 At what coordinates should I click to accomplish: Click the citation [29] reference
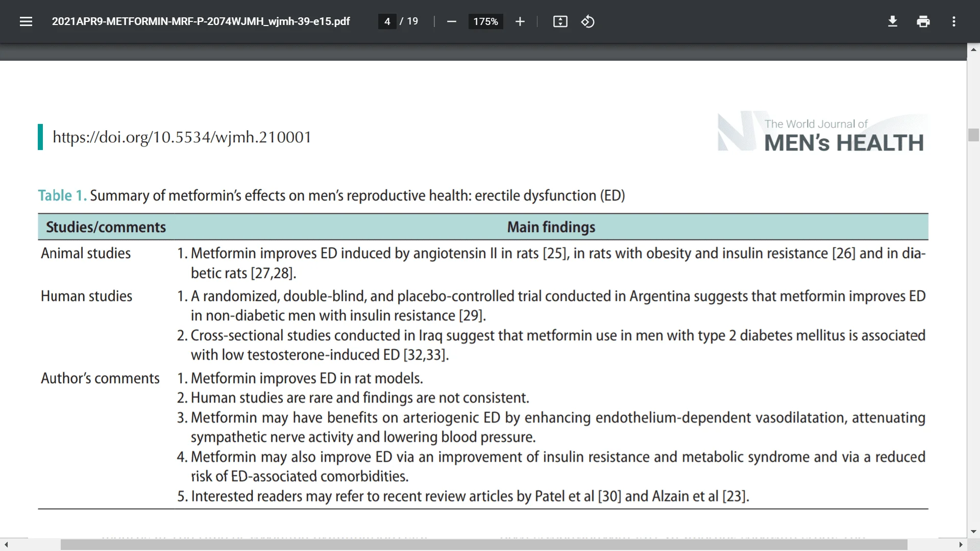pyautogui.click(x=471, y=316)
